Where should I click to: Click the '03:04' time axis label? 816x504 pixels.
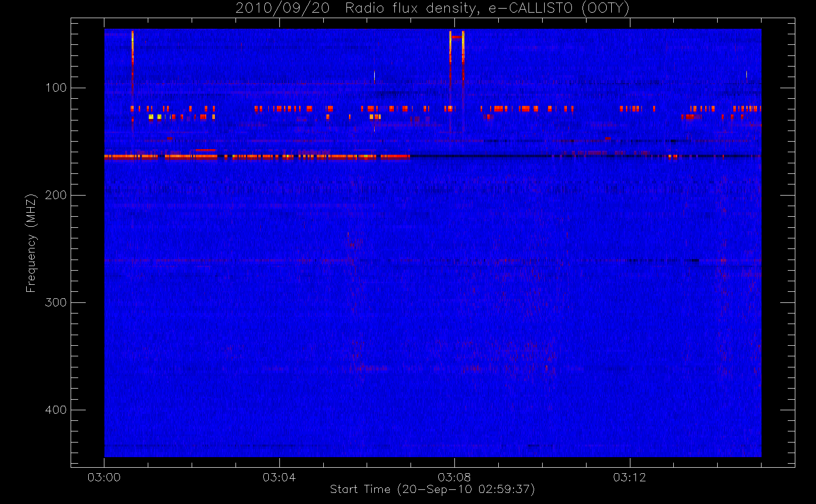pyautogui.click(x=279, y=477)
